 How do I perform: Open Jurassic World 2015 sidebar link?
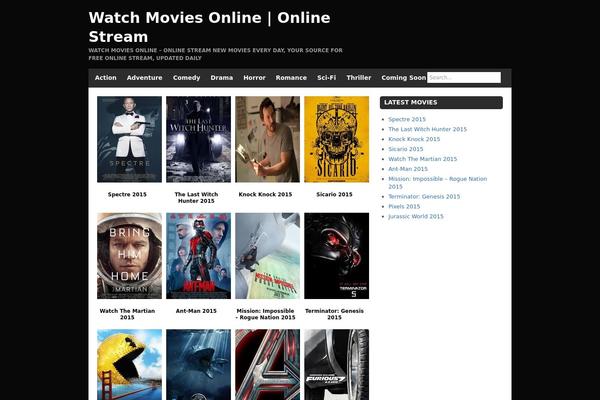click(416, 217)
